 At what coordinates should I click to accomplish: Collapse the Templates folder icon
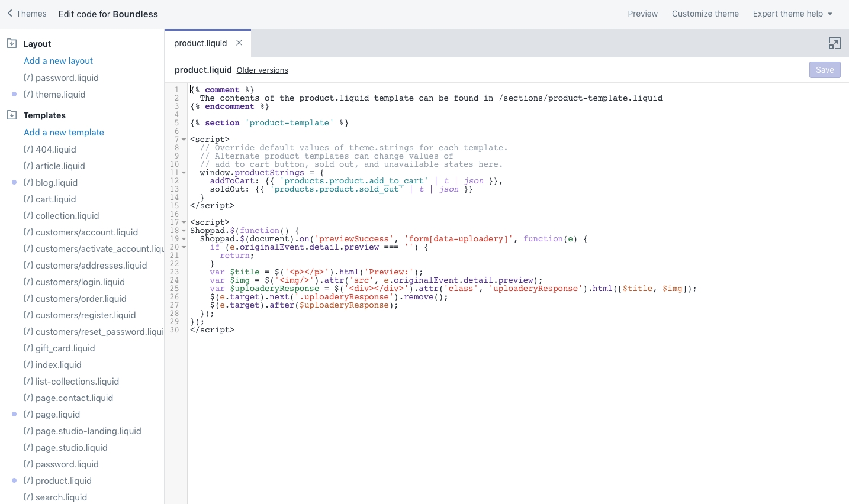tap(11, 115)
